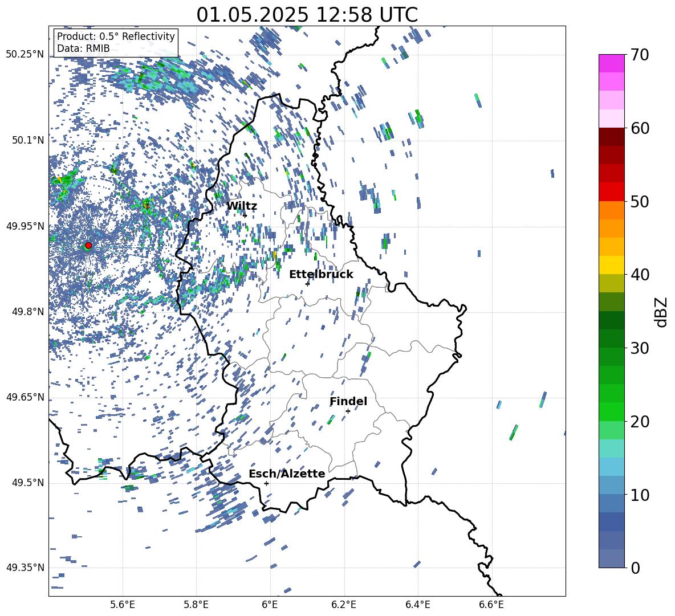Select the Findel city label

[348, 401]
